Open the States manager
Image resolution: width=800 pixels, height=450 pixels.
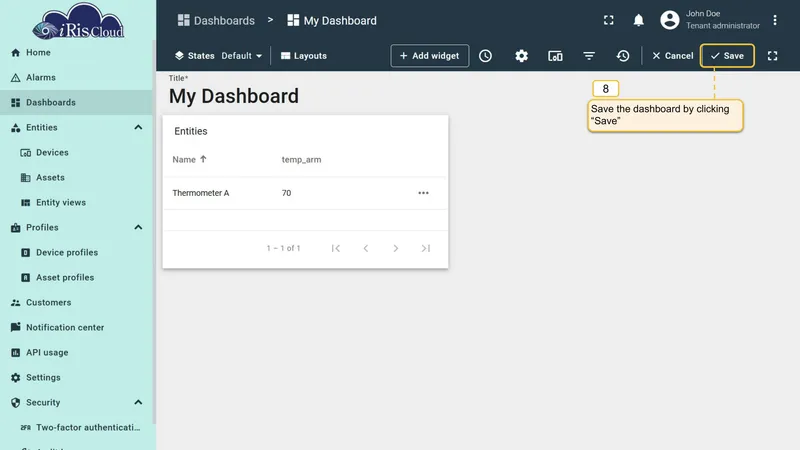[194, 56]
